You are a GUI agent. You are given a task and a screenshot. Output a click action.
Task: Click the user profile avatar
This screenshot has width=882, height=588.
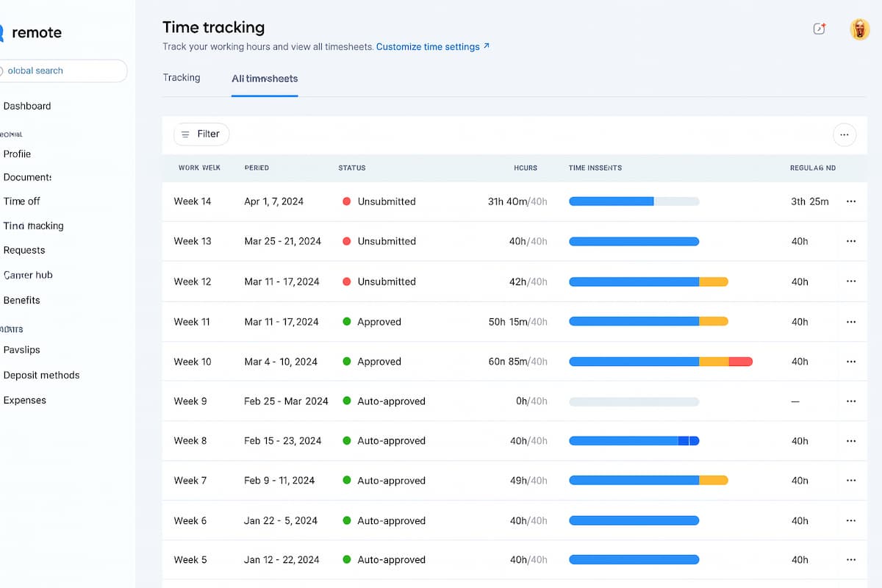pos(859,29)
